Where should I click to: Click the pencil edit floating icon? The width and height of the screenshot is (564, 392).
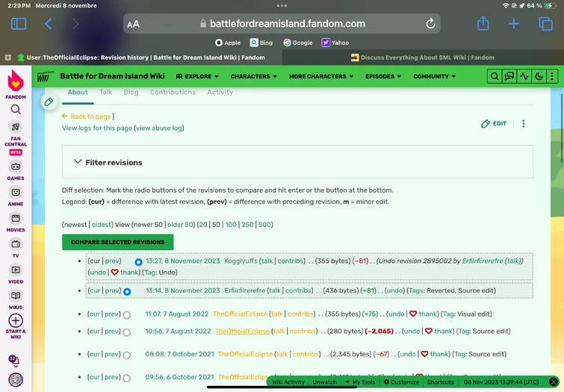tap(49, 102)
